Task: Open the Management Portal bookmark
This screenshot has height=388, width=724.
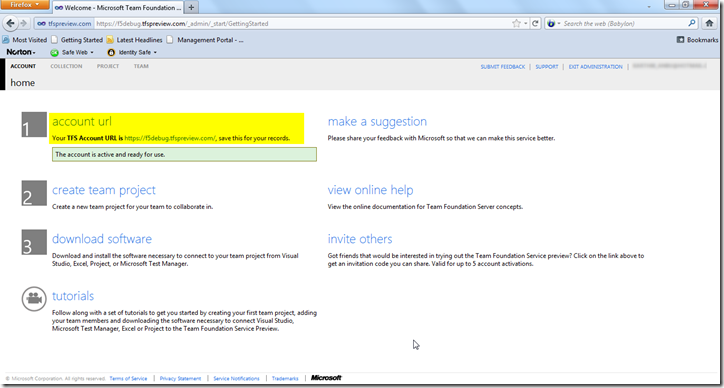Action: click(x=205, y=40)
